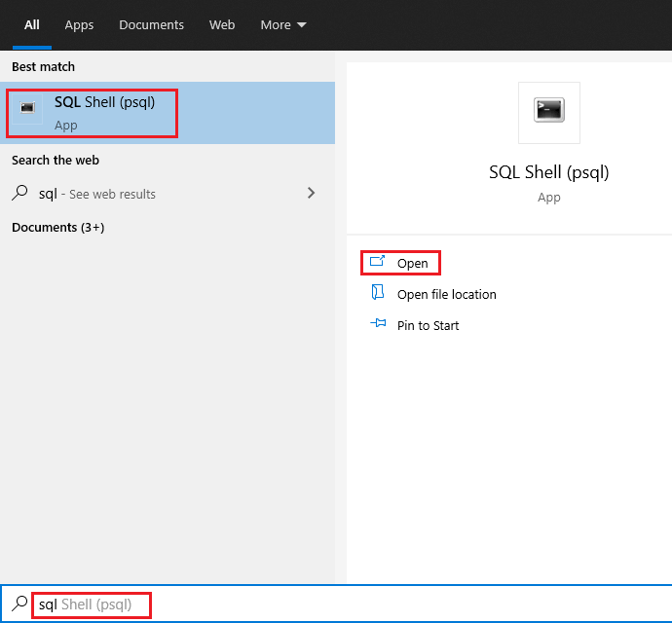Expand the More filter dropdown
672x623 pixels.
coord(283,25)
